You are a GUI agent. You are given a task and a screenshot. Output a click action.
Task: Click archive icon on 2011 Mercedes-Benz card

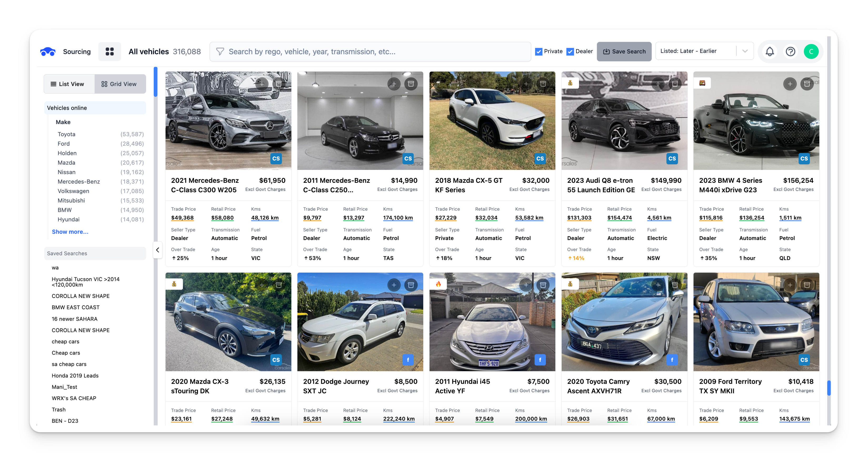point(411,84)
